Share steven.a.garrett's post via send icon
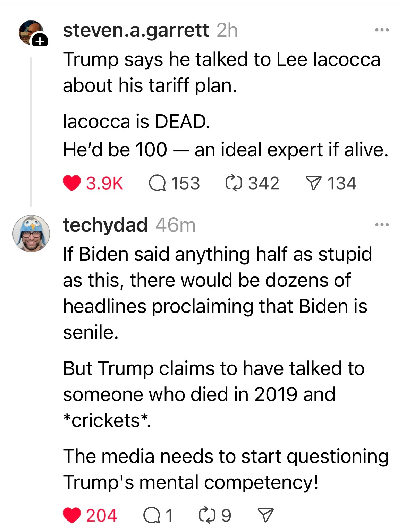Screen dimensions: 406x532 313,183
